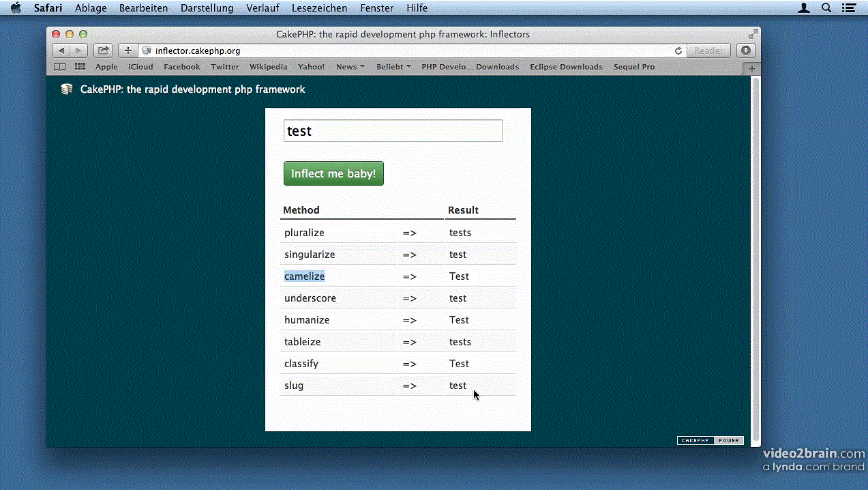Click the tableize result tests
This screenshot has width=868, height=490.
pyautogui.click(x=460, y=342)
